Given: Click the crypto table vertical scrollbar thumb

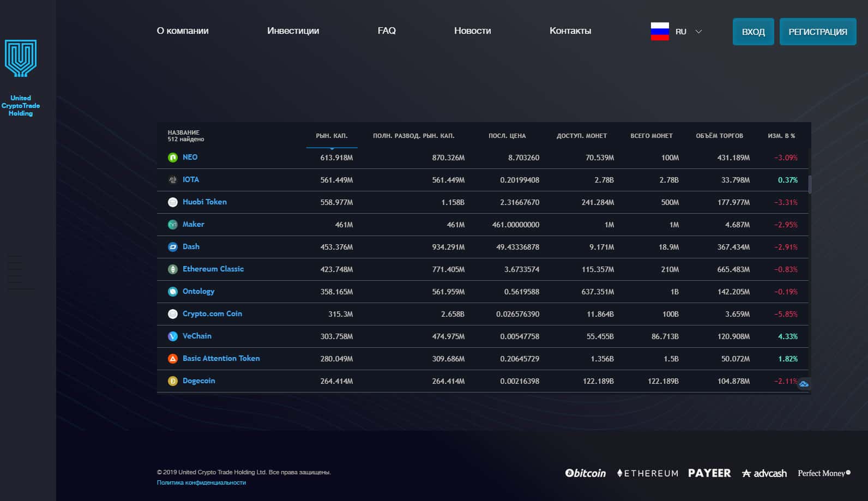Looking at the screenshot, I should point(810,184).
